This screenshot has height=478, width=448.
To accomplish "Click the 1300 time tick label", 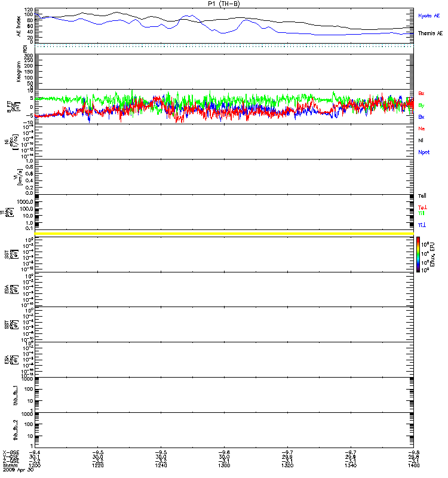I will pyautogui.click(x=224, y=465).
